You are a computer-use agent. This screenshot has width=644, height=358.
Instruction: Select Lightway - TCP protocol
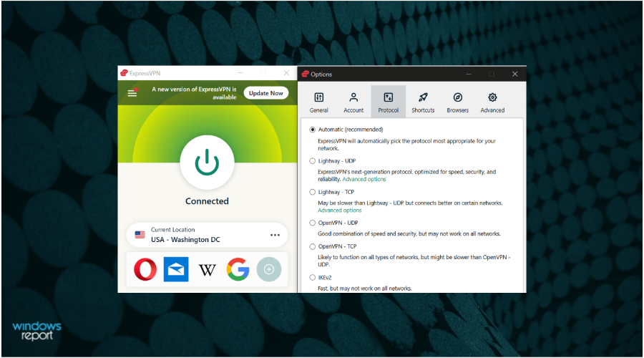(313, 192)
